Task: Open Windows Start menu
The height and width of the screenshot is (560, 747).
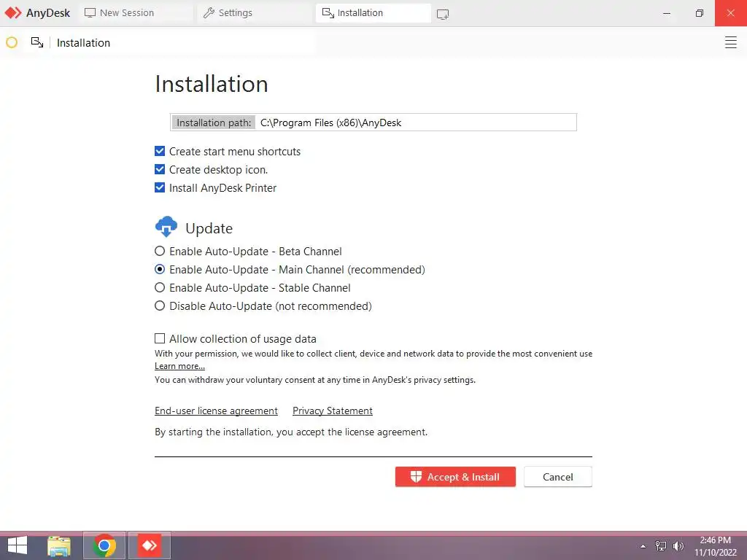Action: click(x=18, y=545)
